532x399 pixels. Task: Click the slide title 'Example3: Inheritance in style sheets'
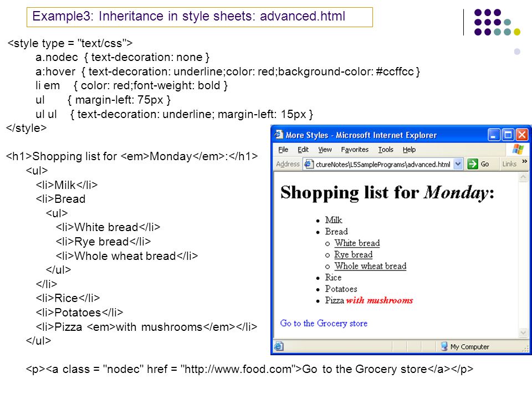coord(188,16)
